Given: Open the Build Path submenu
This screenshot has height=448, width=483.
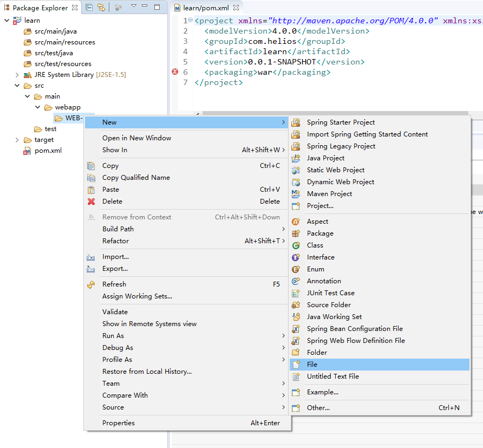Looking at the screenshot, I should pyautogui.click(x=186, y=229).
